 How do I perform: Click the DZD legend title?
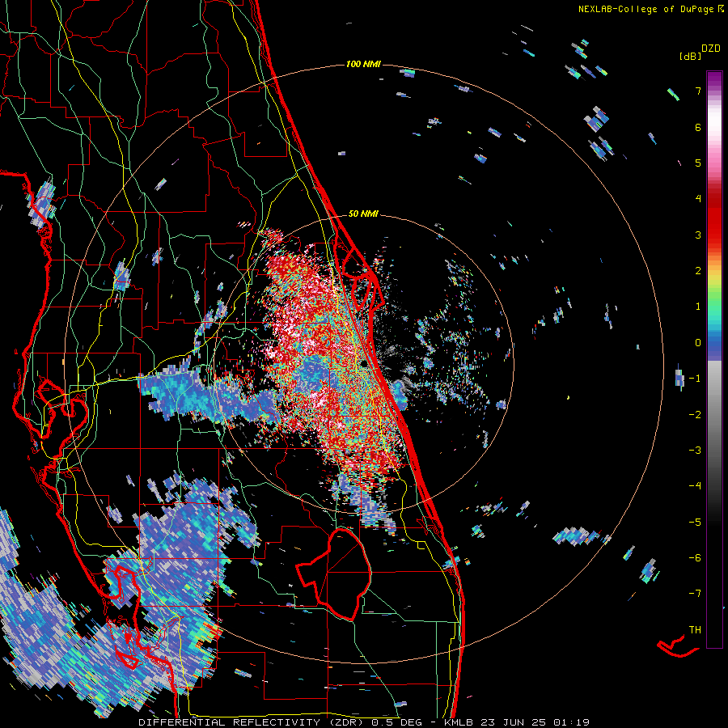[x=711, y=49]
